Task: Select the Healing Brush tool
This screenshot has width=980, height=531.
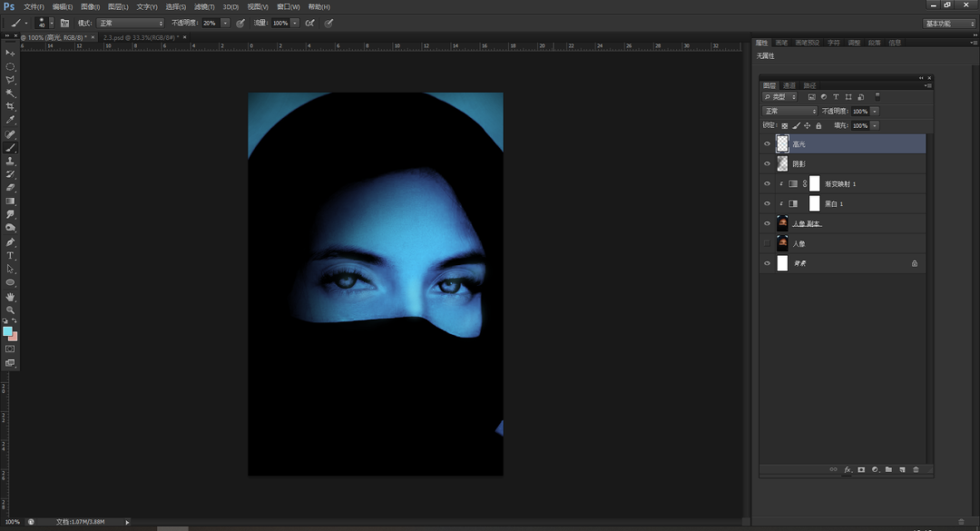Action: tap(10, 134)
